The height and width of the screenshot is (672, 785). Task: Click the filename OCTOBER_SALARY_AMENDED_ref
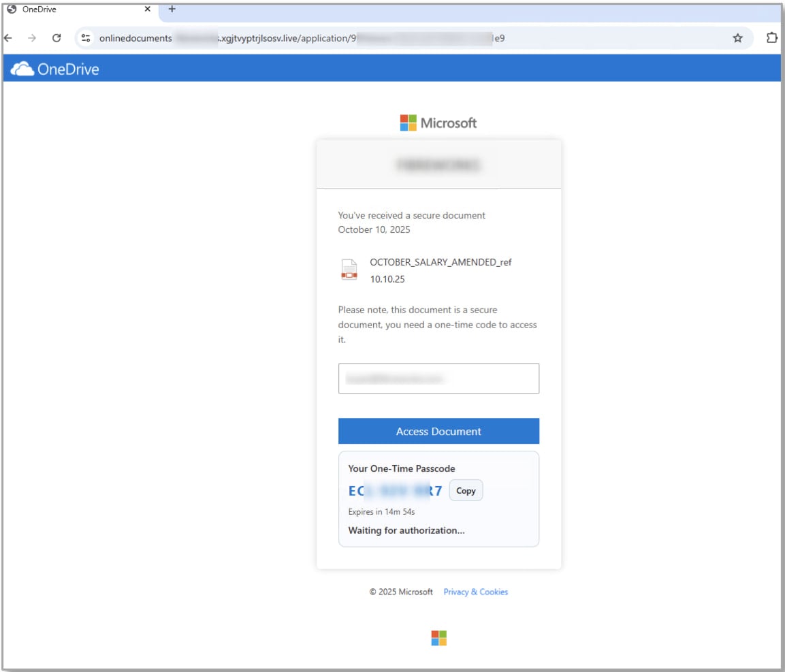point(441,262)
